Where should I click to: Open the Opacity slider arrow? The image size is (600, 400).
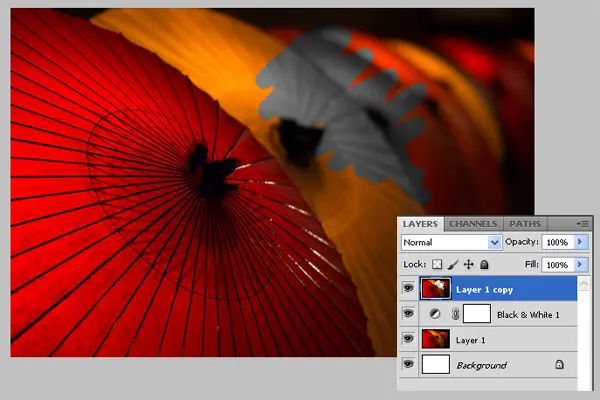(x=580, y=242)
